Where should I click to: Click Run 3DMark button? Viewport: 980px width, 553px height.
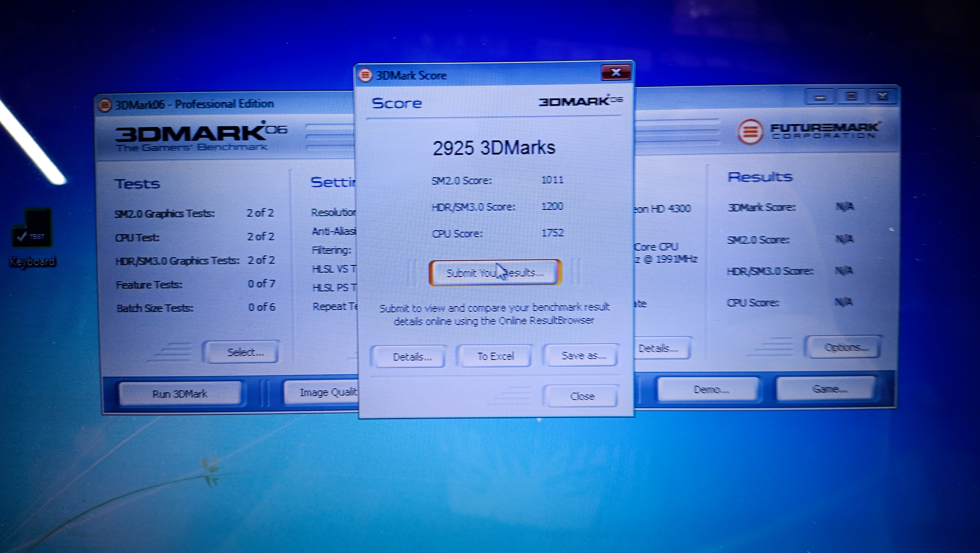[x=180, y=393]
